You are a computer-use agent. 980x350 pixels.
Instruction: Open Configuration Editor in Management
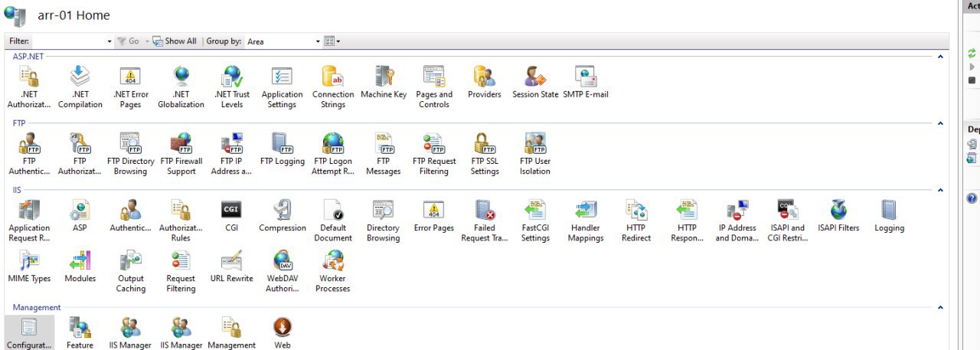[x=29, y=332]
